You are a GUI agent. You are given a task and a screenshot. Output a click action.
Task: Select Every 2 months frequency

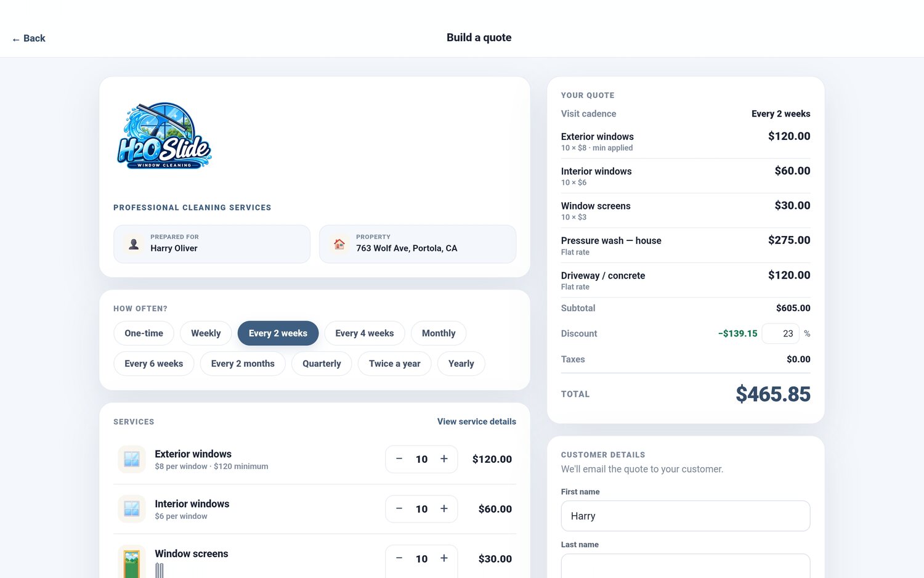pyautogui.click(x=243, y=364)
